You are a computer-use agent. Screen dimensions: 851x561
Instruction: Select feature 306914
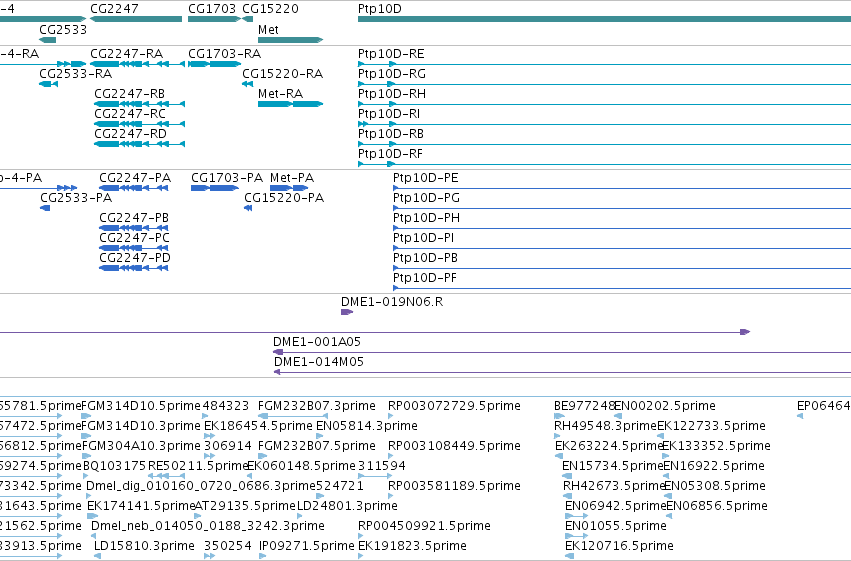pos(210,456)
